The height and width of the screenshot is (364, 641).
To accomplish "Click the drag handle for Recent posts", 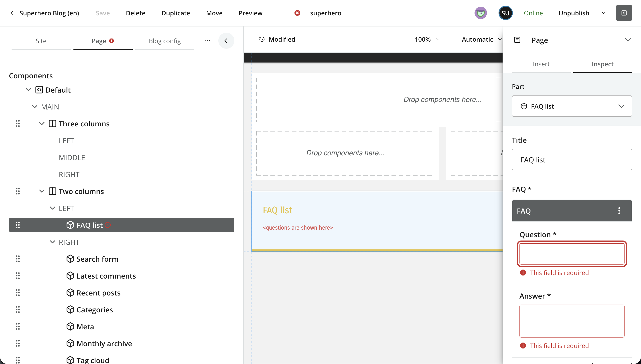I will (x=18, y=293).
